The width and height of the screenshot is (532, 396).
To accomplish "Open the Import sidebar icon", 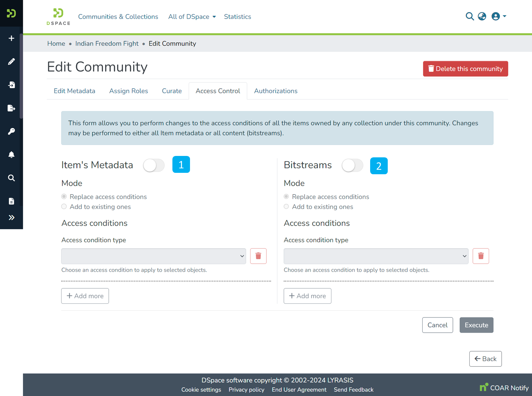I will 11,85.
